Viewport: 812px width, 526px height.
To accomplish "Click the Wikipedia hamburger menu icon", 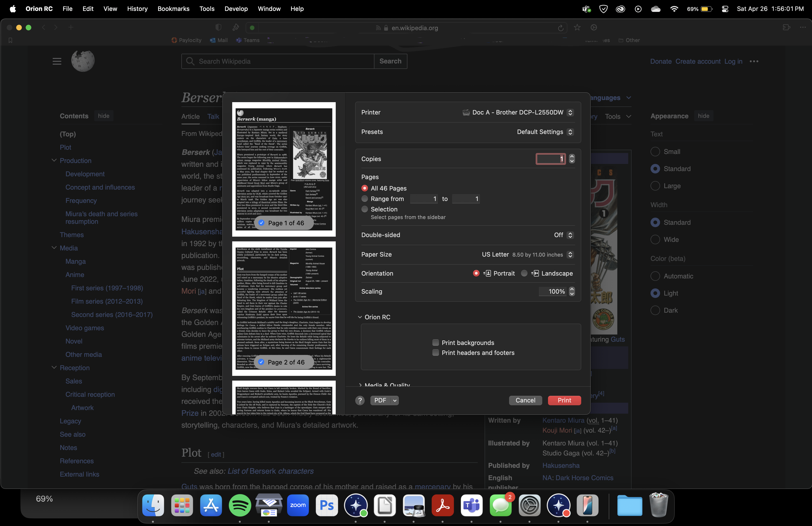I will [57, 62].
